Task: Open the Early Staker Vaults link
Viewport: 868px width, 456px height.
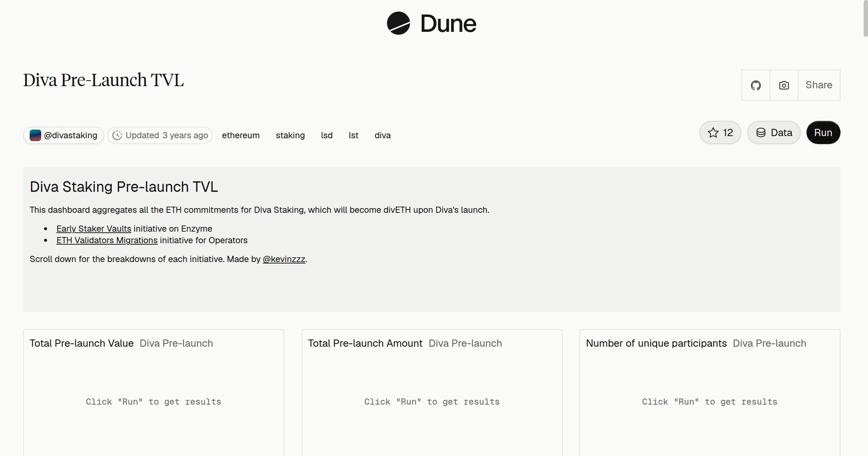Action: [x=94, y=229]
